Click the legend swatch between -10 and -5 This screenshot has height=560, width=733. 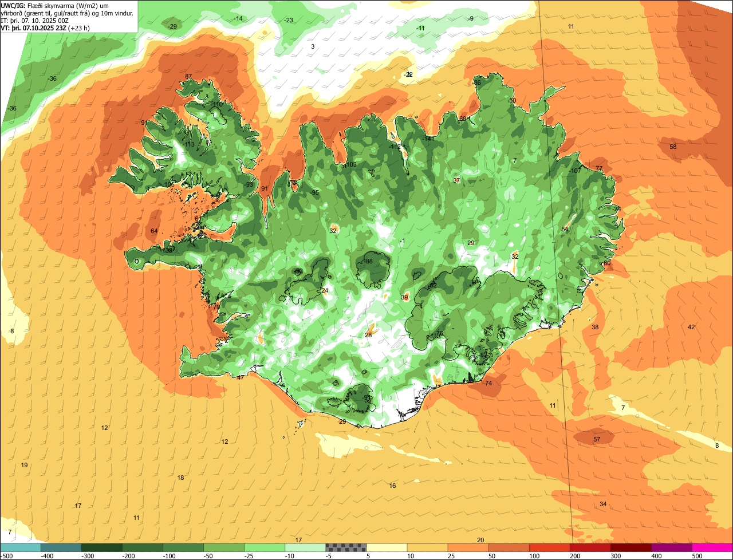coord(305,547)
